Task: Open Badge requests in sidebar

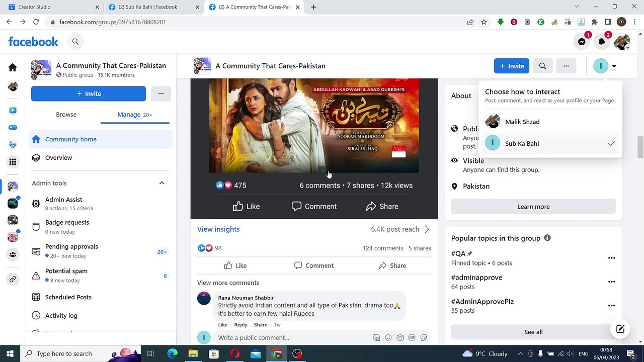Action: pos(101,227)
